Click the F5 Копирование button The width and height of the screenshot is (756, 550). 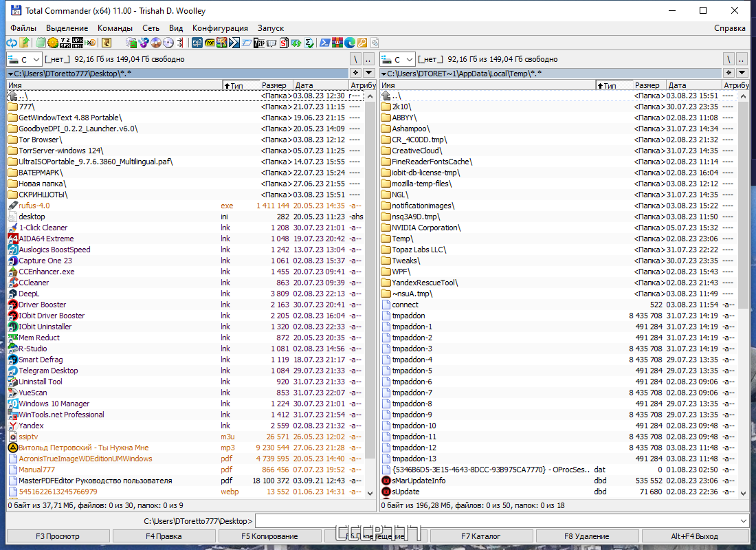tap(269, 536)
